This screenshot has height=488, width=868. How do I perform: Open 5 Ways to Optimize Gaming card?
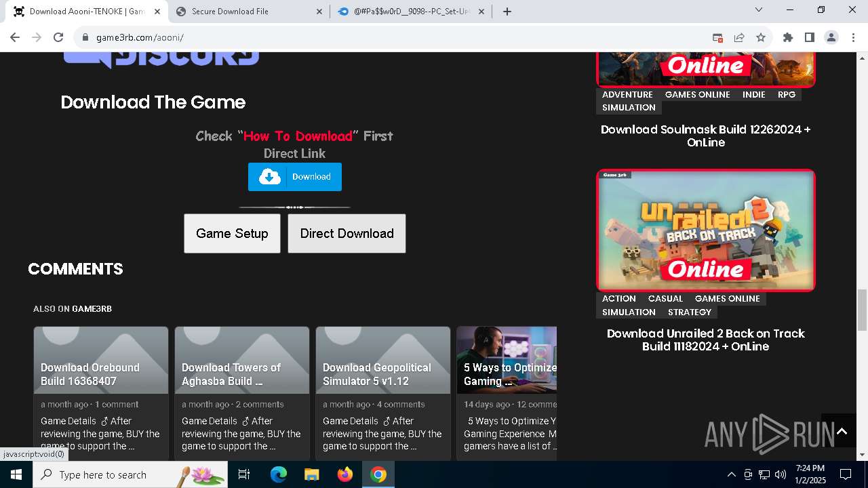pyautogui.click(x=507, y=393)
